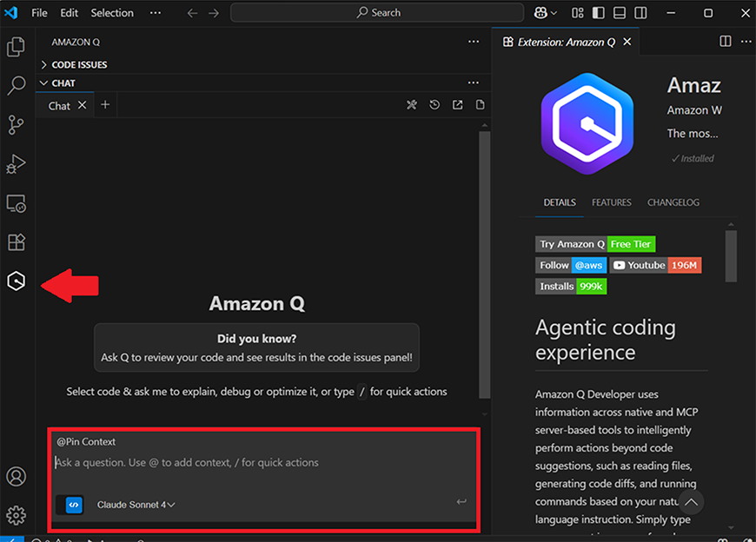Open the Source Control view
The height and width of the screenshot is (542, 756).
pyautogui.click(x=16, y=124)
